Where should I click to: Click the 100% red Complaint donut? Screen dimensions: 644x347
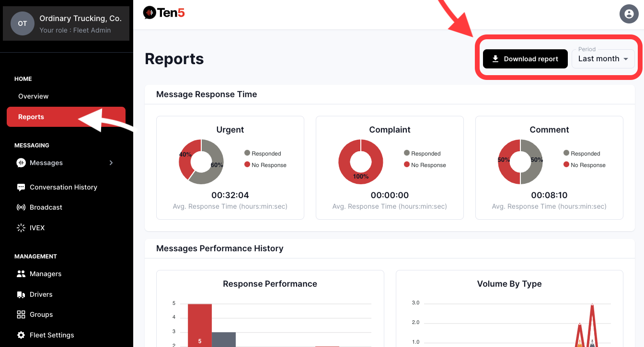click(x=361, y=177)
